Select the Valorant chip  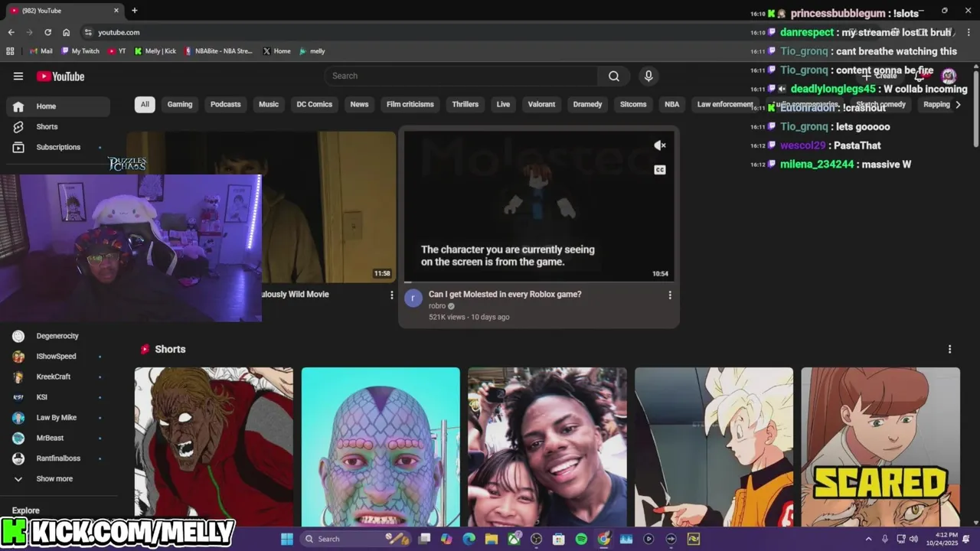click(x=541, y=104)
